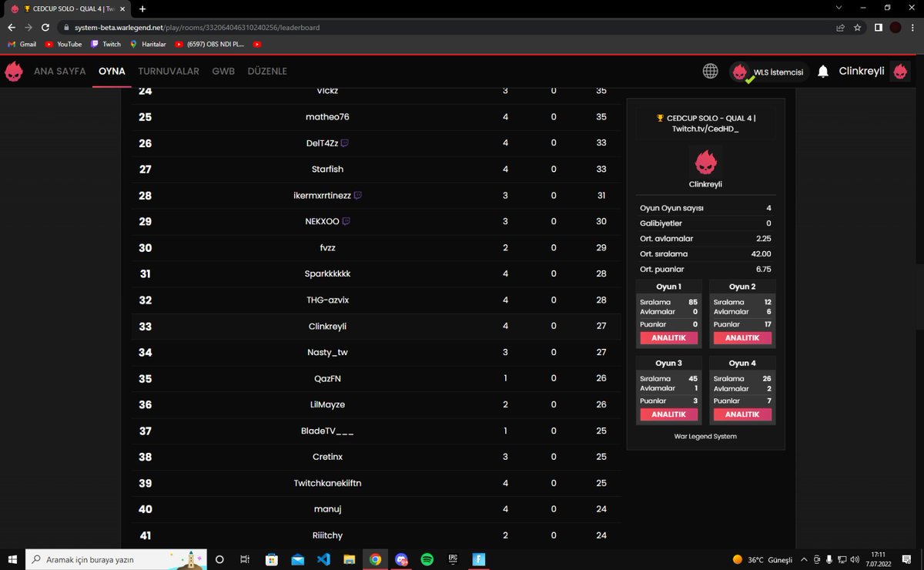Open the Clinkreyli profile avatar
Screen dimensions: 924x570
point(899,71)
